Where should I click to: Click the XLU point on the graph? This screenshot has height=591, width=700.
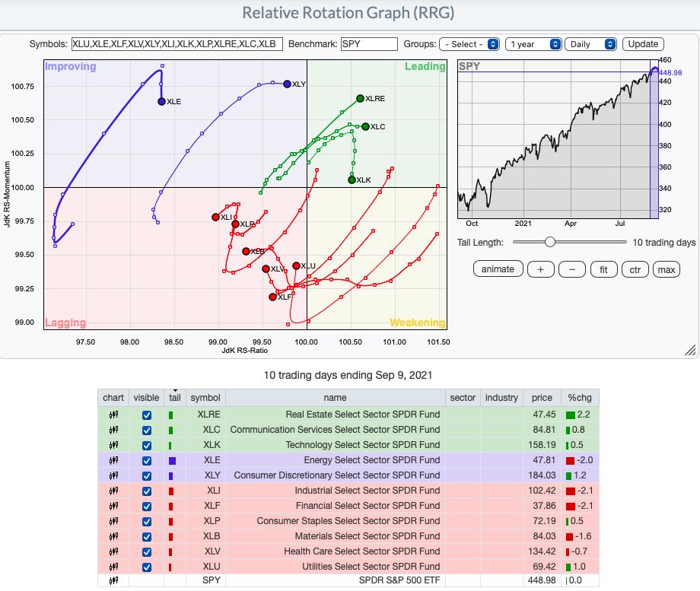coord(296,265)
